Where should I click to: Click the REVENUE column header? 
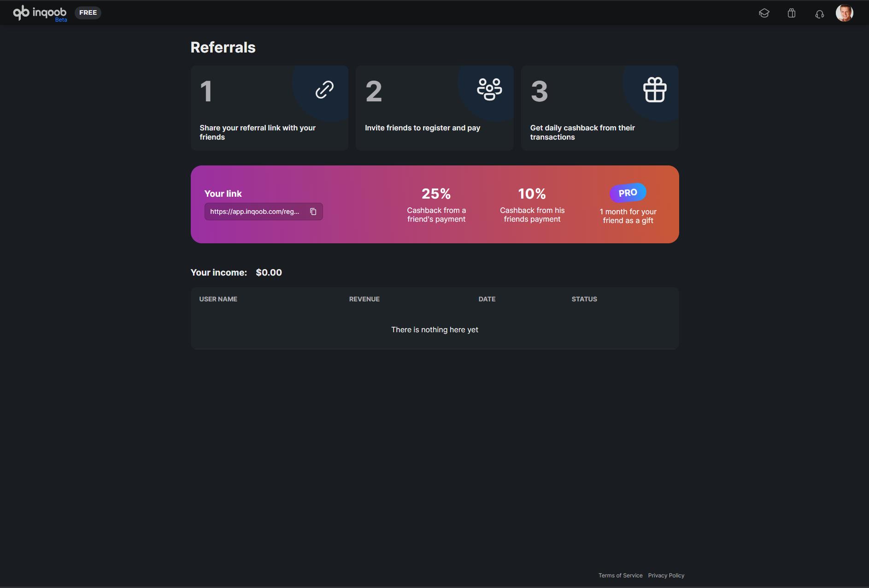click(364, 299)
